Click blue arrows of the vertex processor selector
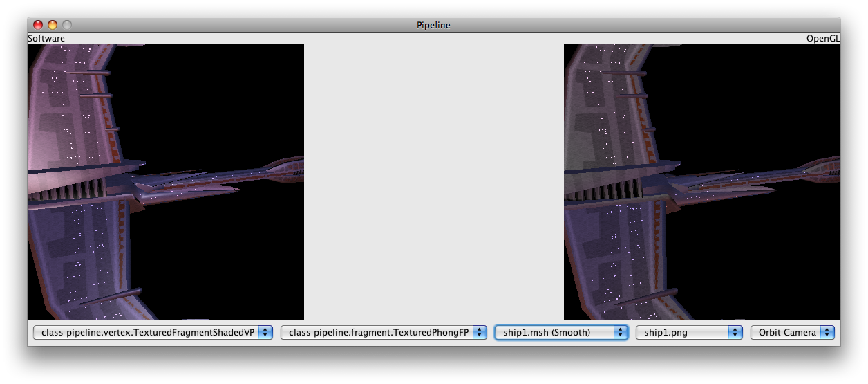 [x=265, y=333]
